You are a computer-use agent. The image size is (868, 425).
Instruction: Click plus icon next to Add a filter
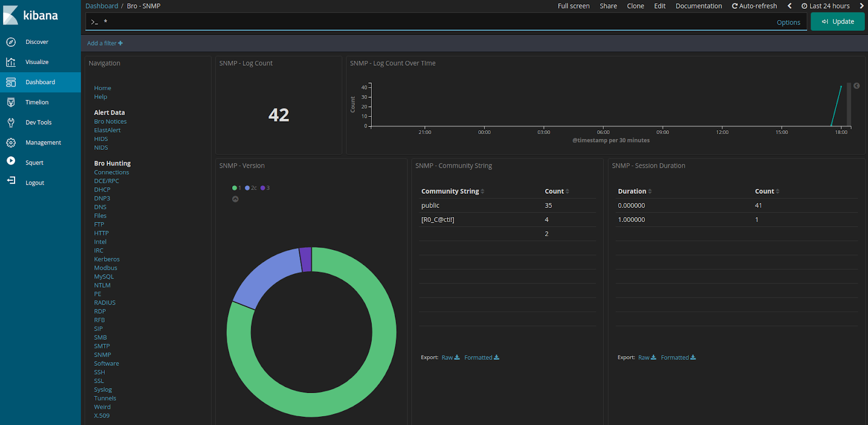[x=120, y=43]
